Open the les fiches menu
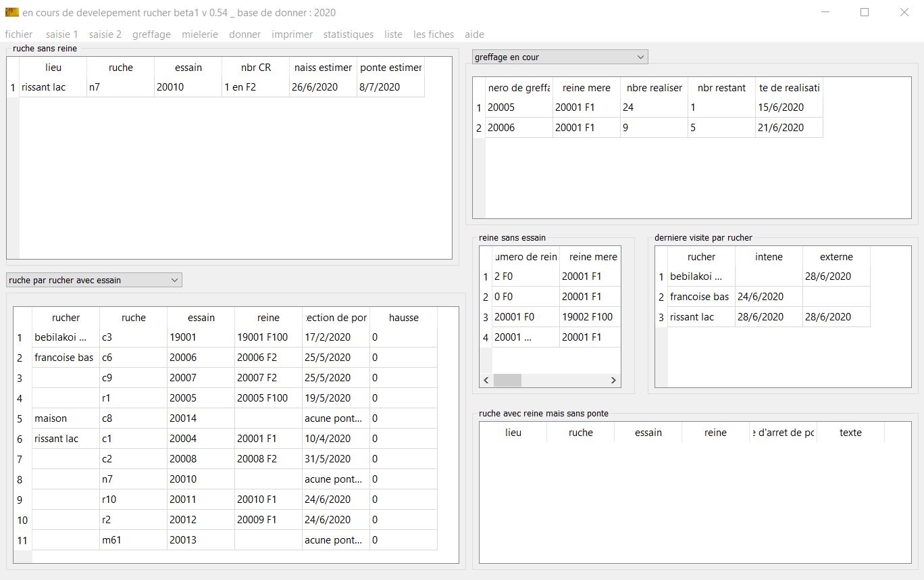This screenshot has height=580, width=924. (x=434, y=34)
